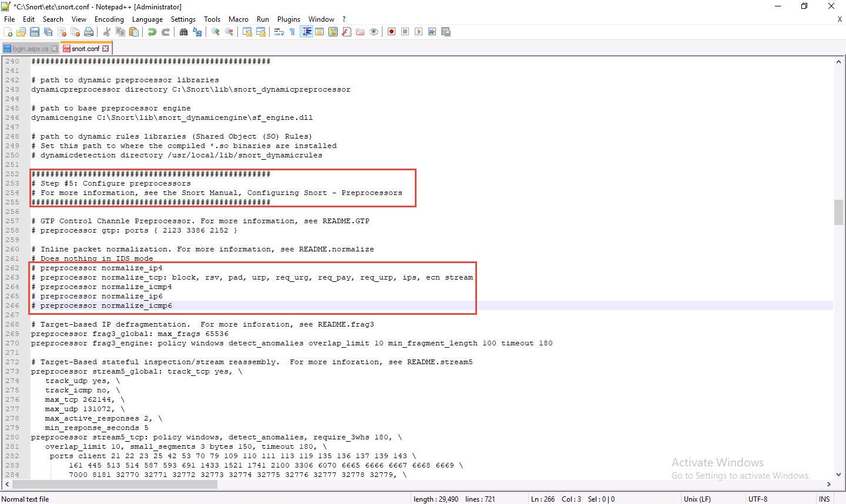Click the 'preprocessor normalize_ip4' line

tap(97, 268)
